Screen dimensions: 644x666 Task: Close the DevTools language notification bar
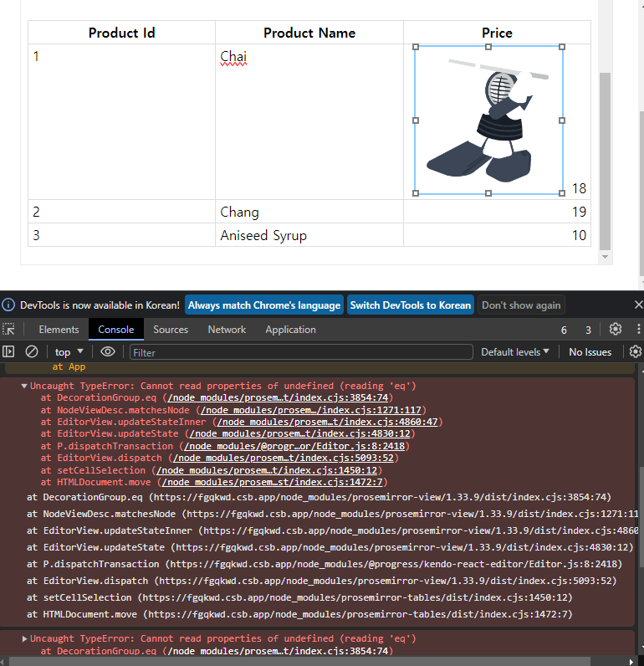638,305
